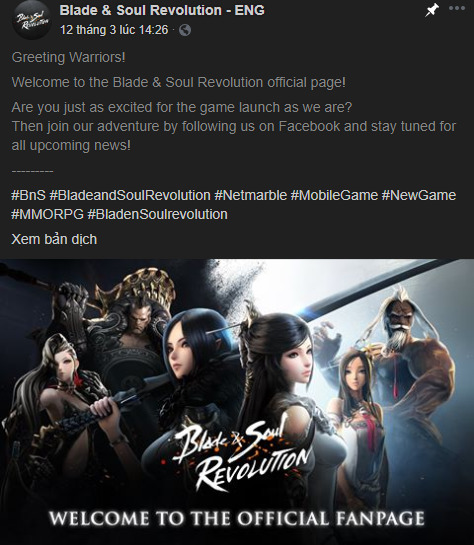Click Xem bản dịch to translate post
The width and height of the screenshot is (474, 545).
(54, 239)
